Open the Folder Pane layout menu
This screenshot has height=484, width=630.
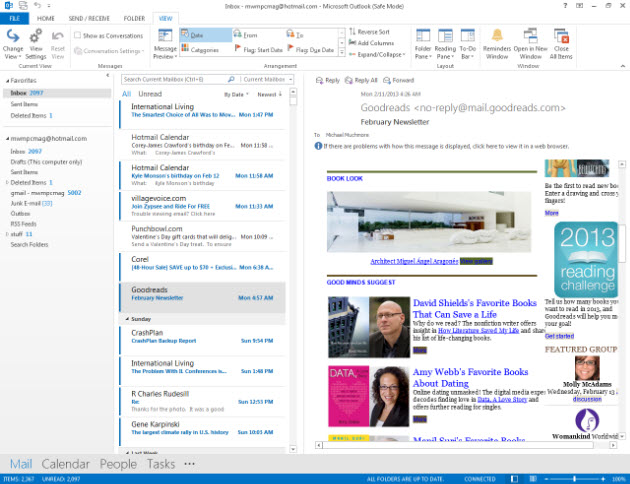click(423, 44)
